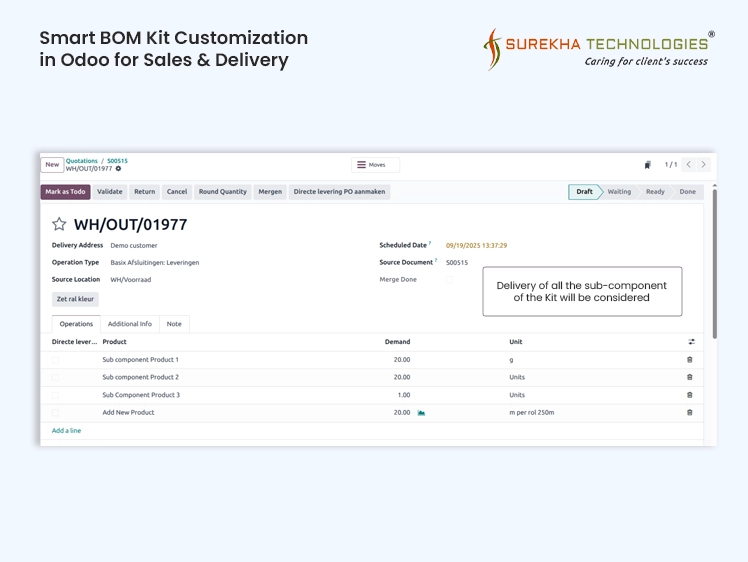Open forecast chart icon for Add New Product
Screen dimensions: 748x562
point(421,413)
